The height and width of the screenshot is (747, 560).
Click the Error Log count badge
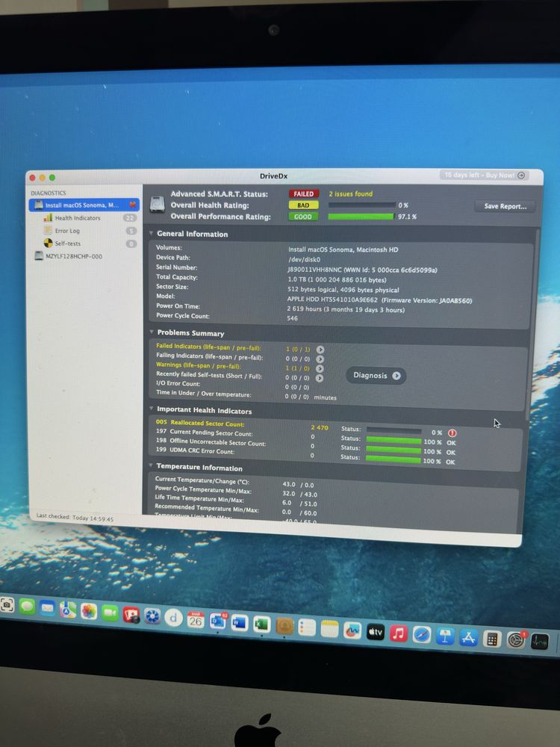[131, 231]
